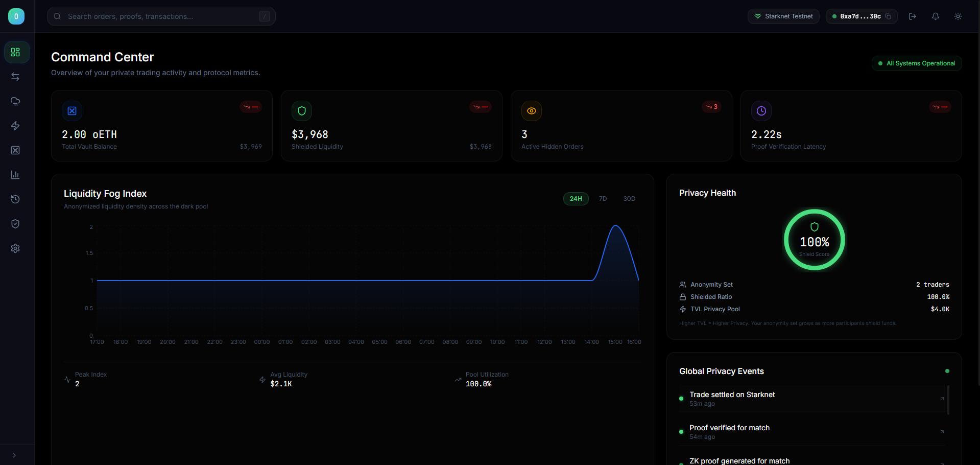Click the Total Vault Balance vault icon
980x465 pixels.
pyautogui.click(x=72, y=111)
